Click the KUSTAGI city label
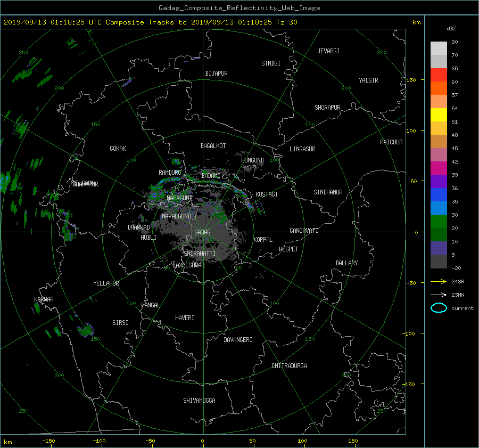The width and height of the screenshot is (479, 448). pyautogui.click(x=267, y=194)
